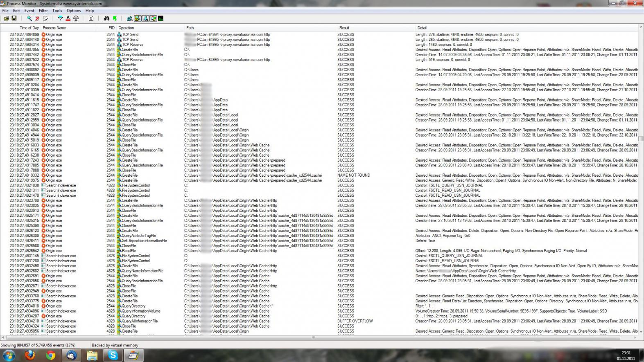Toggle event capture with the magnifier icon
This screenshot has width=644, height=362.
tap(29, 18)
